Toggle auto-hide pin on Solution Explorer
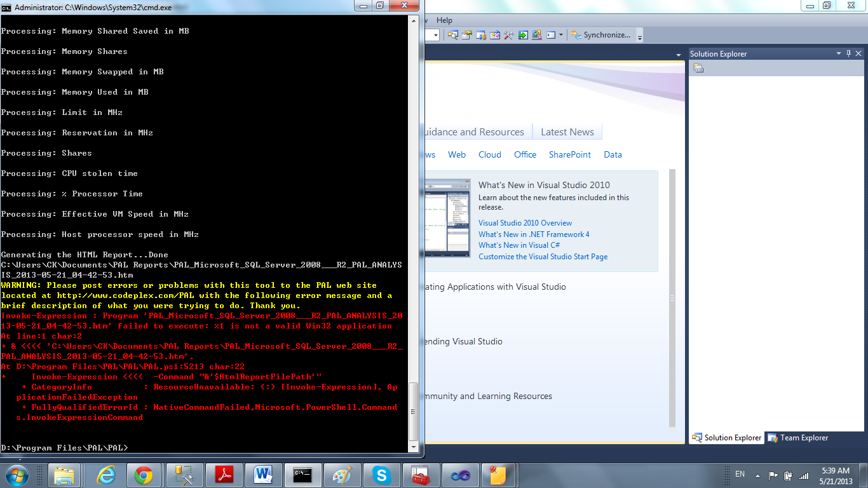 click(848, 53)
